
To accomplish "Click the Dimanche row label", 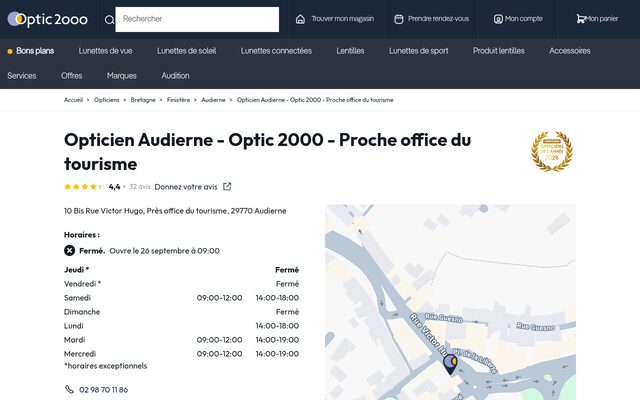I will pyautogui.click(x=82, y=312).
